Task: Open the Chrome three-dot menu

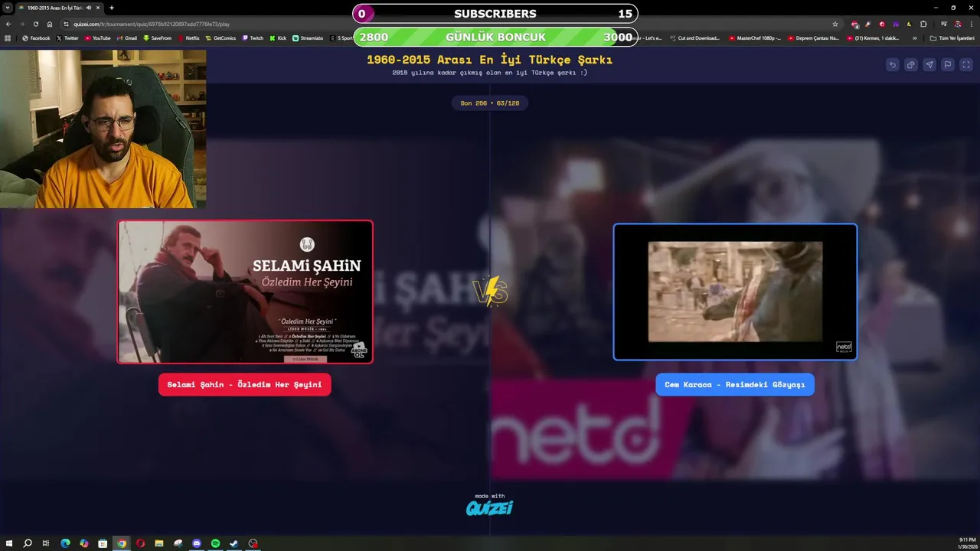Action: (971, 24)
